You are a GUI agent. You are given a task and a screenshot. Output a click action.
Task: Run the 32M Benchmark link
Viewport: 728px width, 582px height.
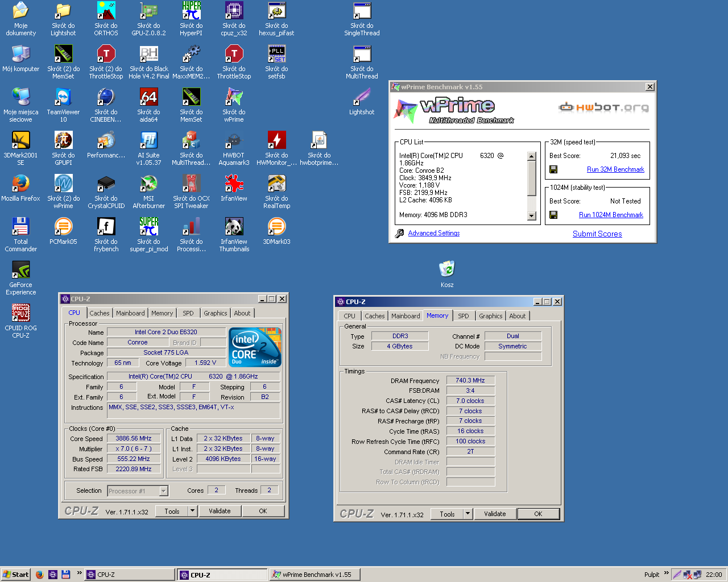pyautogui.click(x=615, y=169)
